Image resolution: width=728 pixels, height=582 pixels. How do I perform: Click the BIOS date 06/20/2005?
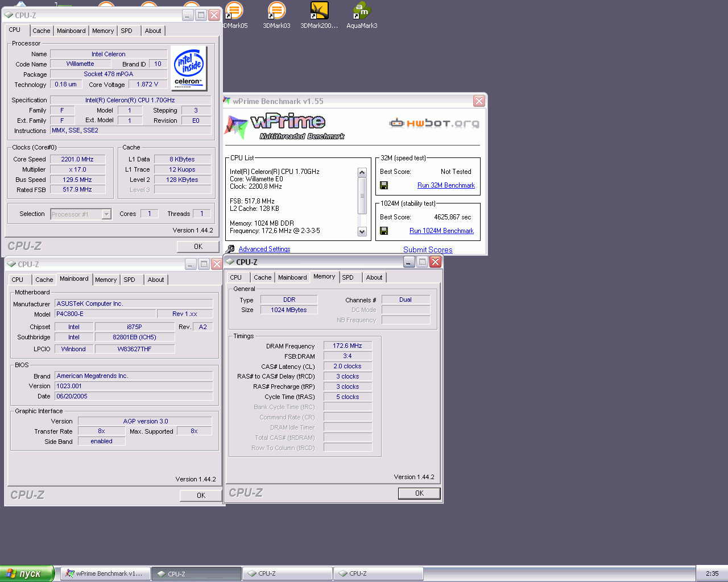[x=134, y=396]
